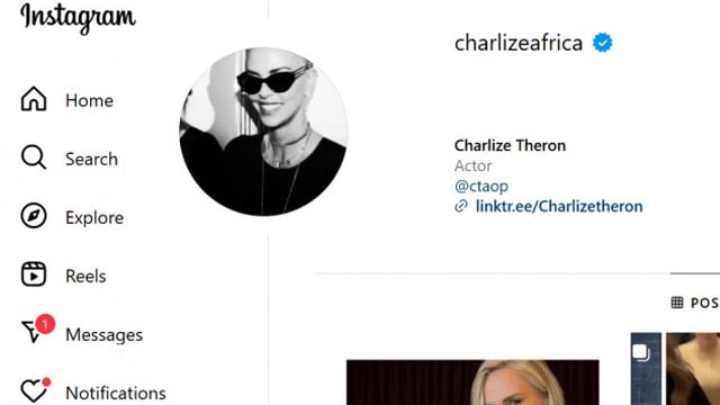
Task: Click the blue verified badge
Action: (x=602, y=43)
